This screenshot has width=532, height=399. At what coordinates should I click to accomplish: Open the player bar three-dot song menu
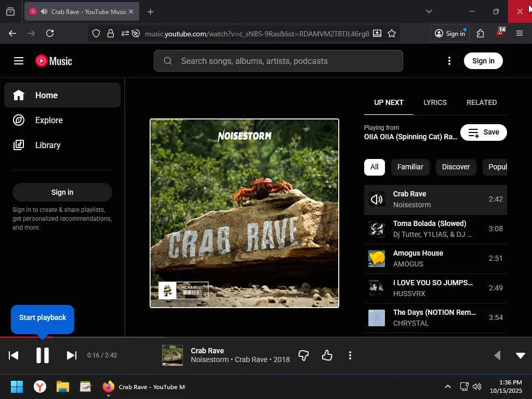tap(350, 355)
